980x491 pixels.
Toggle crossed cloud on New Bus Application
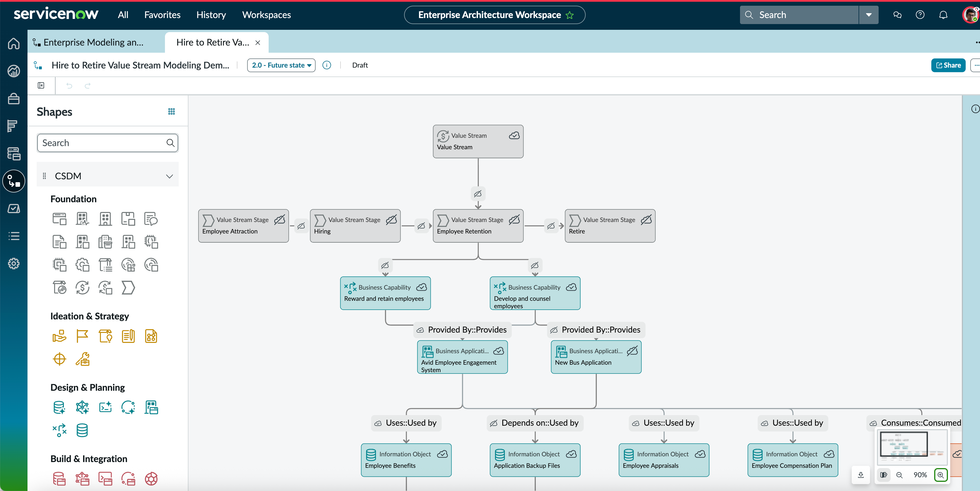[632, 351]
